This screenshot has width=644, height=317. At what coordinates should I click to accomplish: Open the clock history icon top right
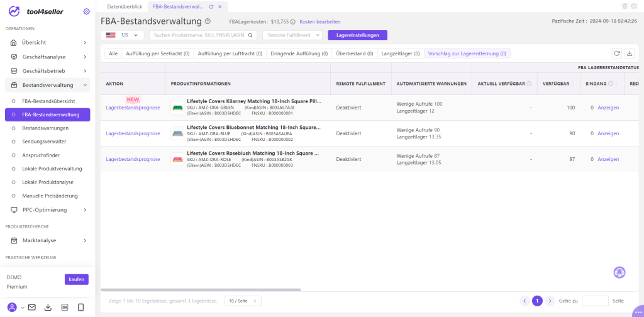(635, 6)
